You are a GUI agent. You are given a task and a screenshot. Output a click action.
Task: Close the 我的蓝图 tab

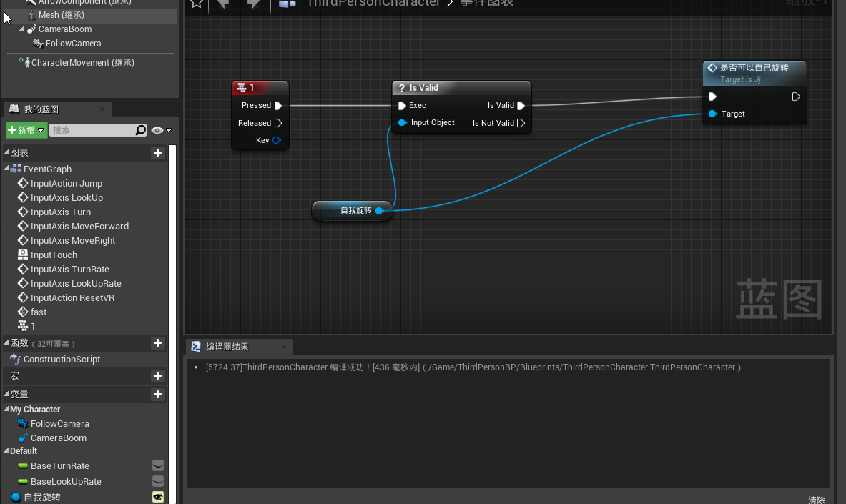[102, 109]
